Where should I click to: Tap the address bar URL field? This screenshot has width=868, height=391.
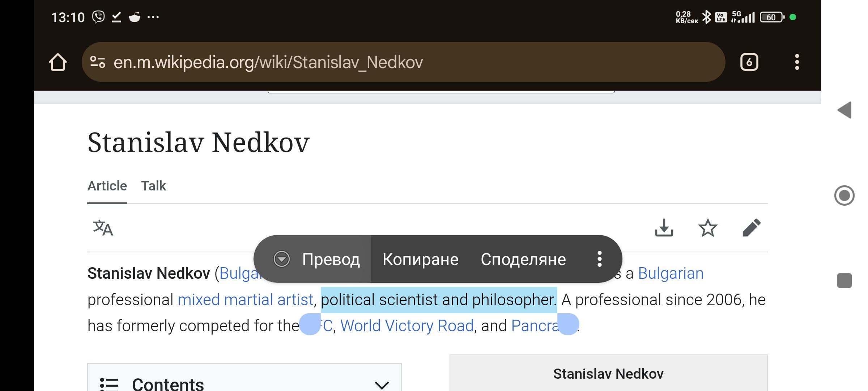point(403,62)
